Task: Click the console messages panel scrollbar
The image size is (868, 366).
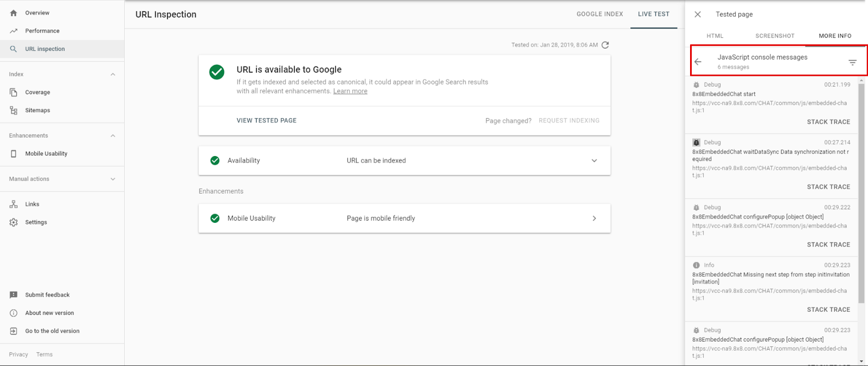Action: (x=861, y=190)
